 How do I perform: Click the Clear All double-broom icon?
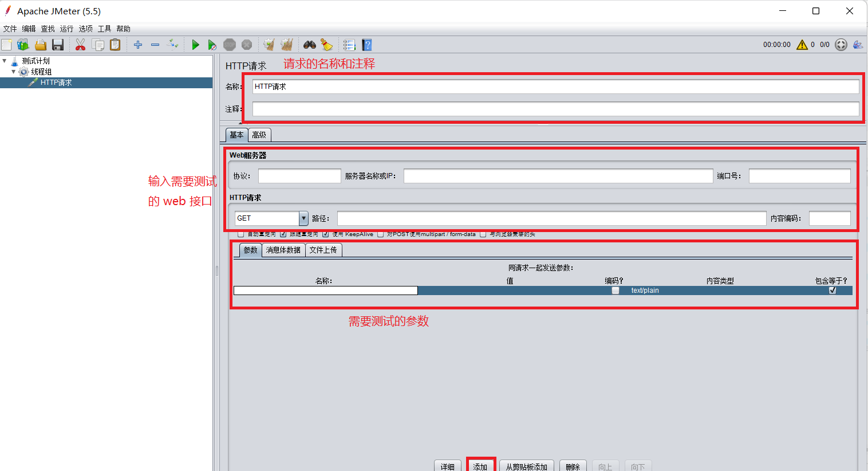click(x=287, y=45)
